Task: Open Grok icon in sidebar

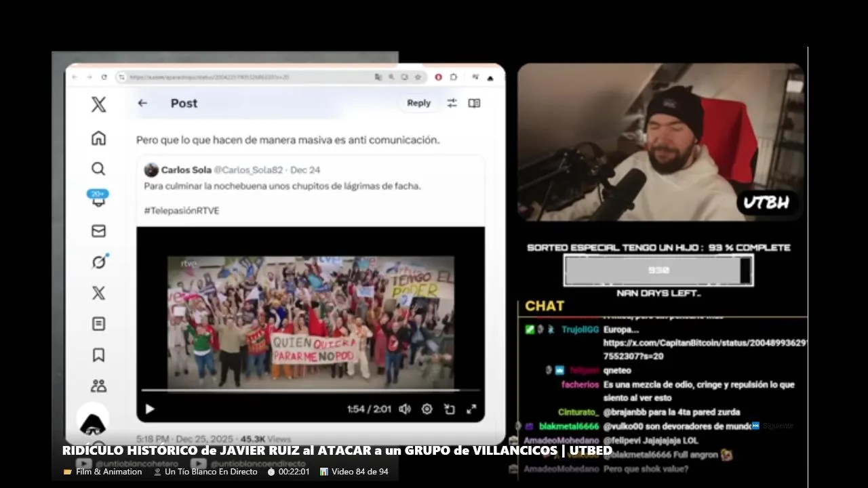Action: click(x=100, y=262)
